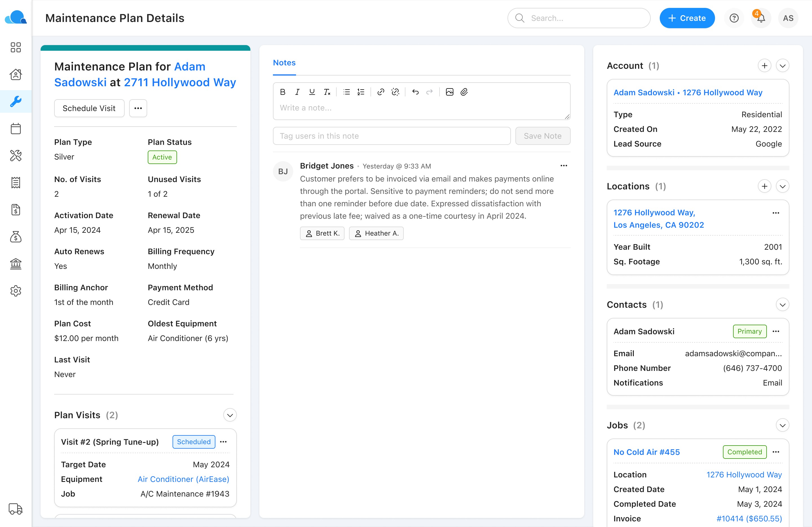
Task: Click the calendar icon in the sidebar
Action: (x=16, y=129)
